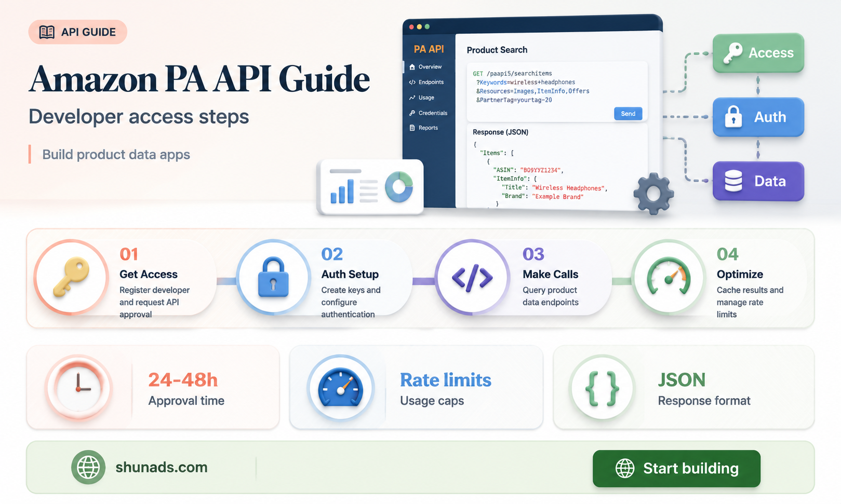Click the Amazon PA API Guide title
841x504 pixels.
pyautogui.click(x=199, y=79)
